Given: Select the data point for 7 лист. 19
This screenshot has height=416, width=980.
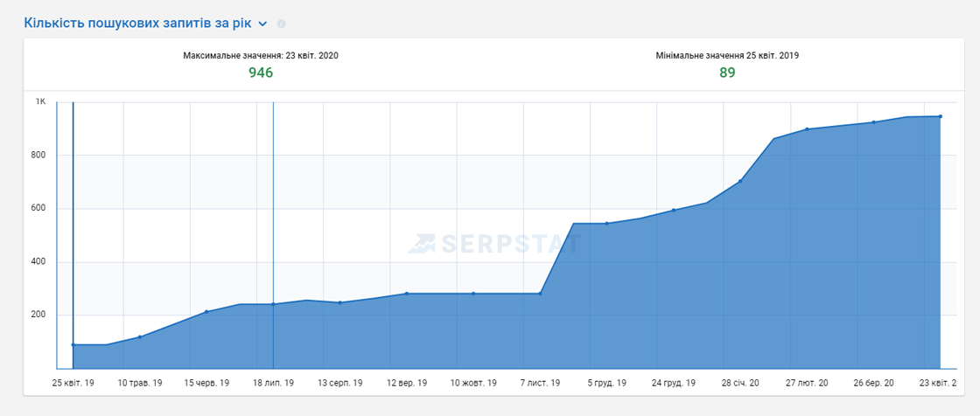Looking at the screenshot, I should point(540,294).
